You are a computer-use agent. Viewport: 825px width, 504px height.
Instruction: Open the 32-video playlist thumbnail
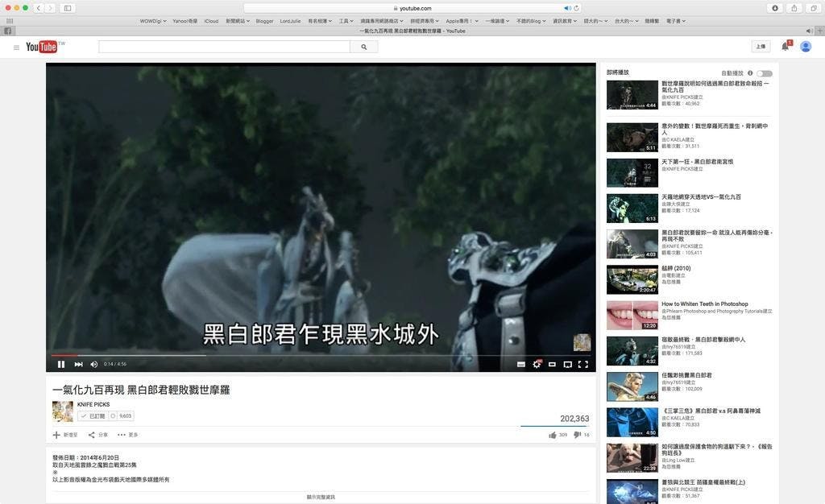click(632, 173)
